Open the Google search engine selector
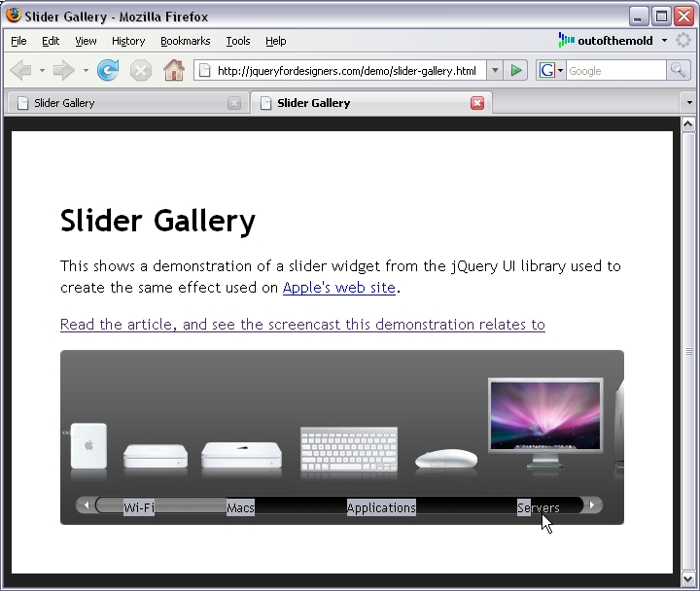 click(x=551, y=70)
